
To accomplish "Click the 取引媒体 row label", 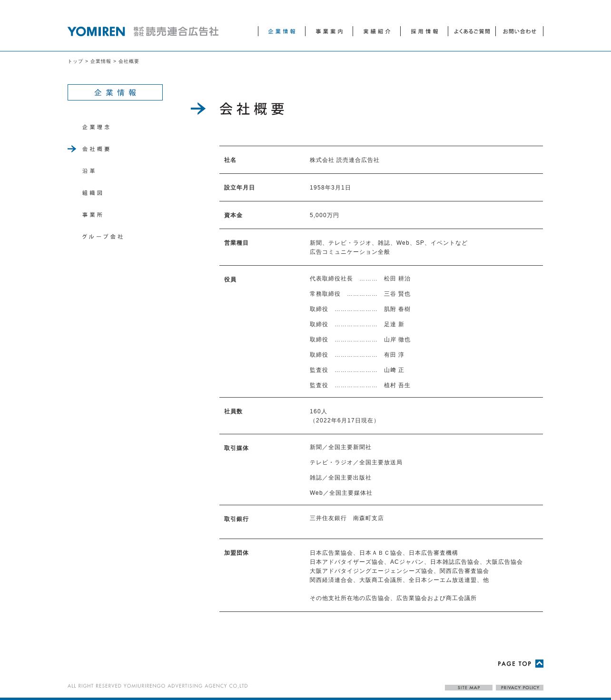I will [237, 448].
